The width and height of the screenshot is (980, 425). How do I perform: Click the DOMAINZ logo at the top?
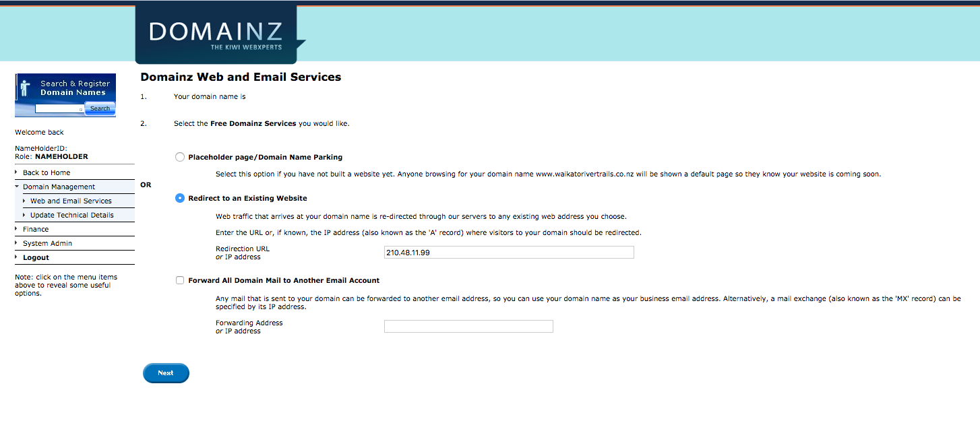[216, 30]
